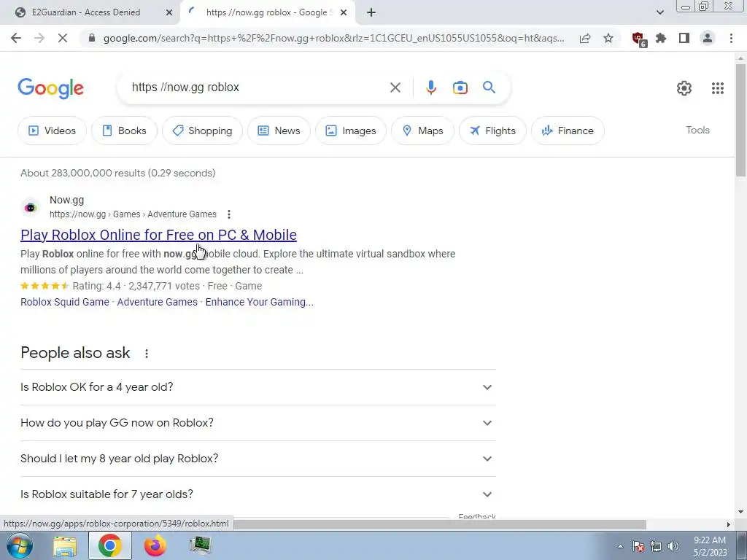Filter results by Flights
The height and width of the screenshot is (560, 747).
click(x=492, y=131)
